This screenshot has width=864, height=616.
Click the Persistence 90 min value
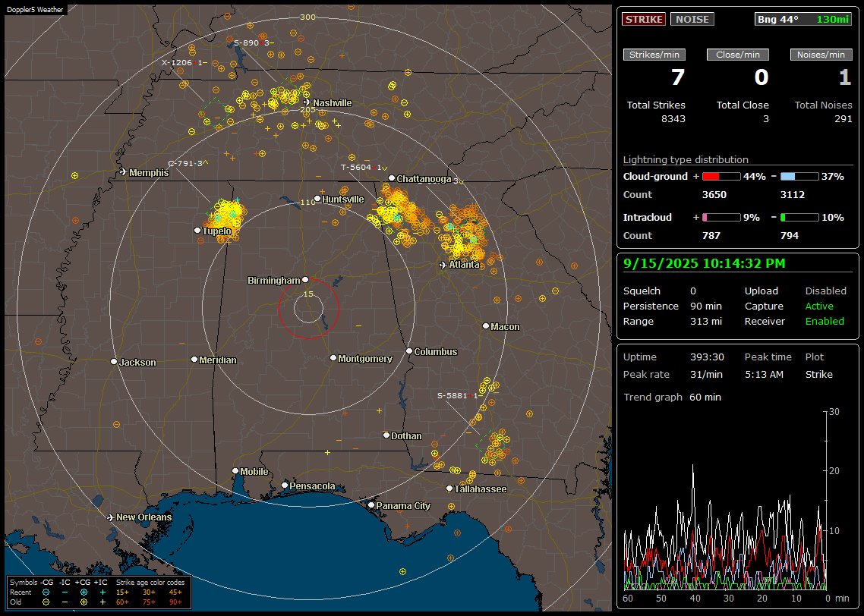706,306
